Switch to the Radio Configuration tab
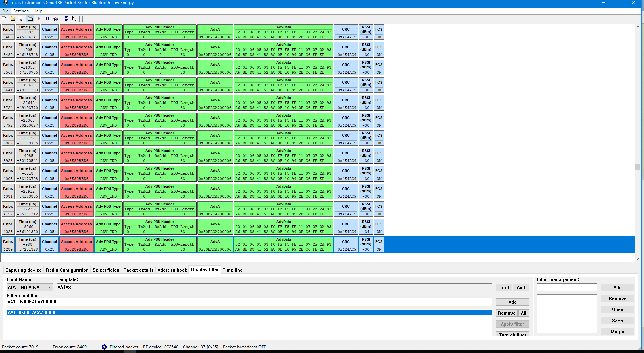Viewport: 644px width, 353px height. (x=67, y=270)
